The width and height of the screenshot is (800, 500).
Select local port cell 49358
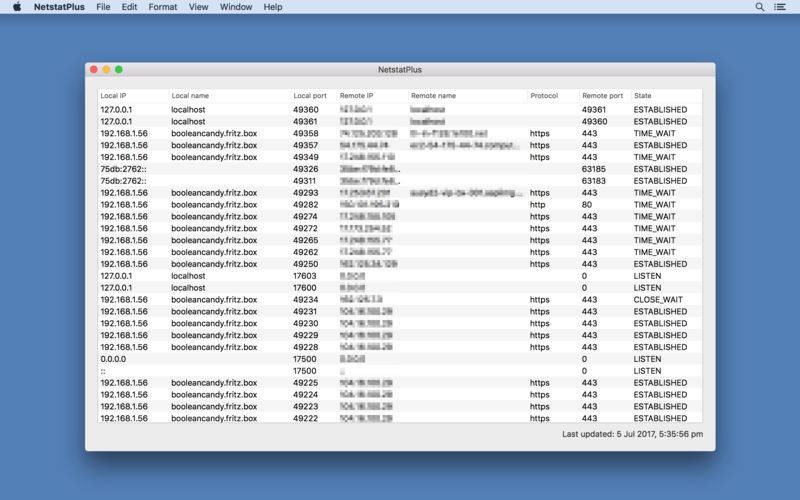tap(306, 133)
